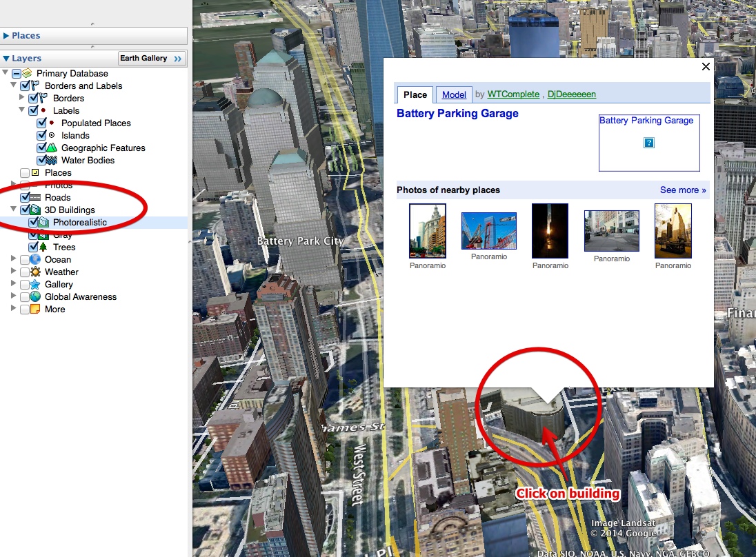Collapse the Labels sublayer node
The height and width of the screenshot is (557, 756).
coord(21,110)
